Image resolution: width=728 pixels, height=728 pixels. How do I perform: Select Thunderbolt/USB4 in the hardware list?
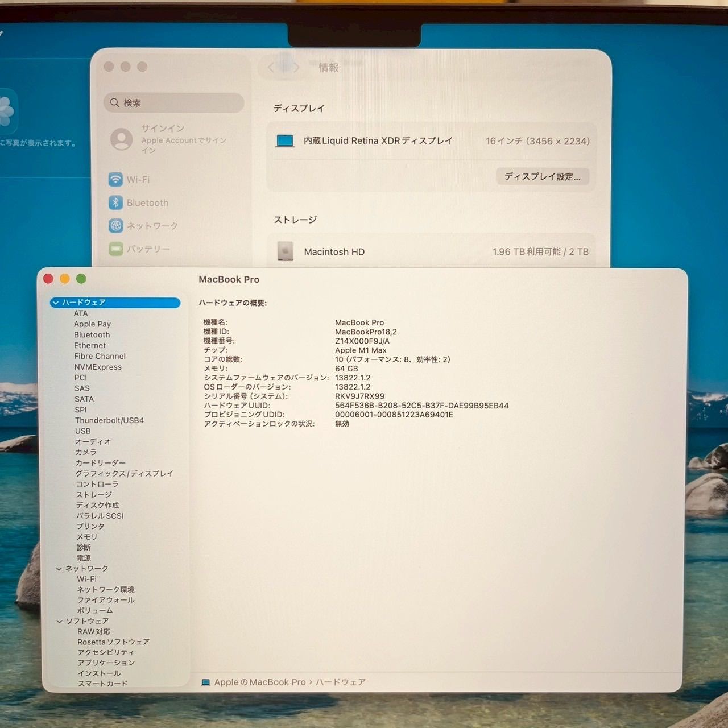[x=110, y=420]
